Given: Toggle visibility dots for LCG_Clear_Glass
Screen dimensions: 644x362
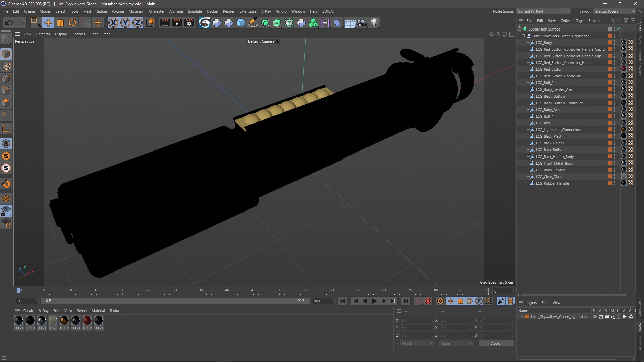Looking at the screenshot, I should point(615,177).
